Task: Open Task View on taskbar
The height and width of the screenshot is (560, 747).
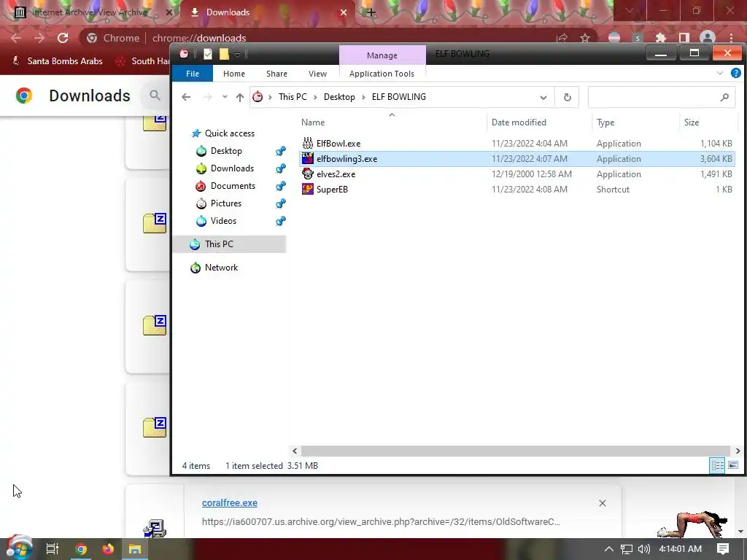Action: point(52,549)
